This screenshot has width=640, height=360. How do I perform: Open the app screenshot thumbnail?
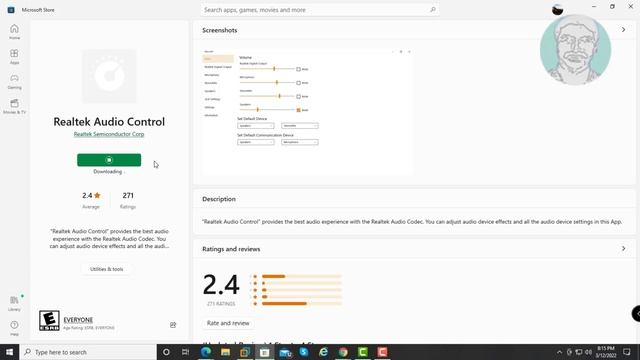click(x=307, y=111)
